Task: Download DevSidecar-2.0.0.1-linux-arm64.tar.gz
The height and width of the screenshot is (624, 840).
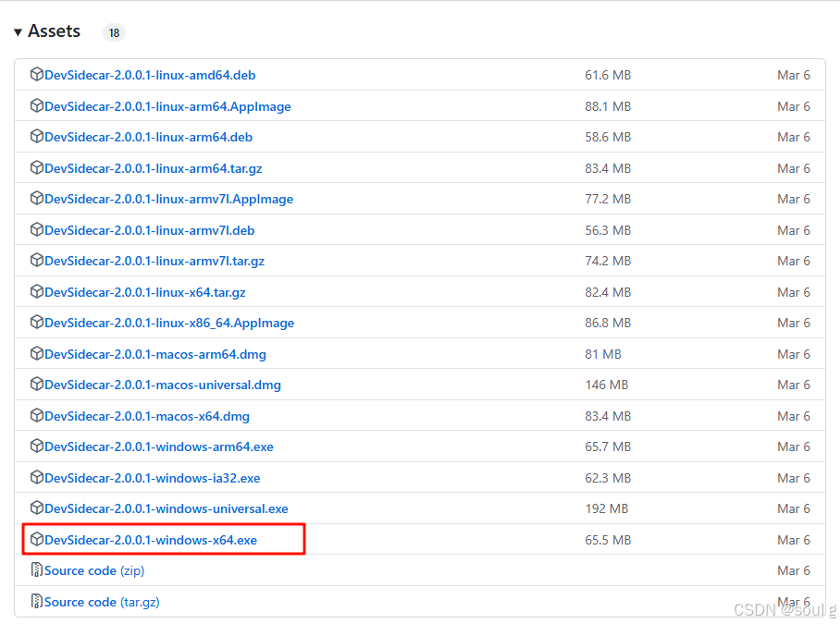Action: 154,168
